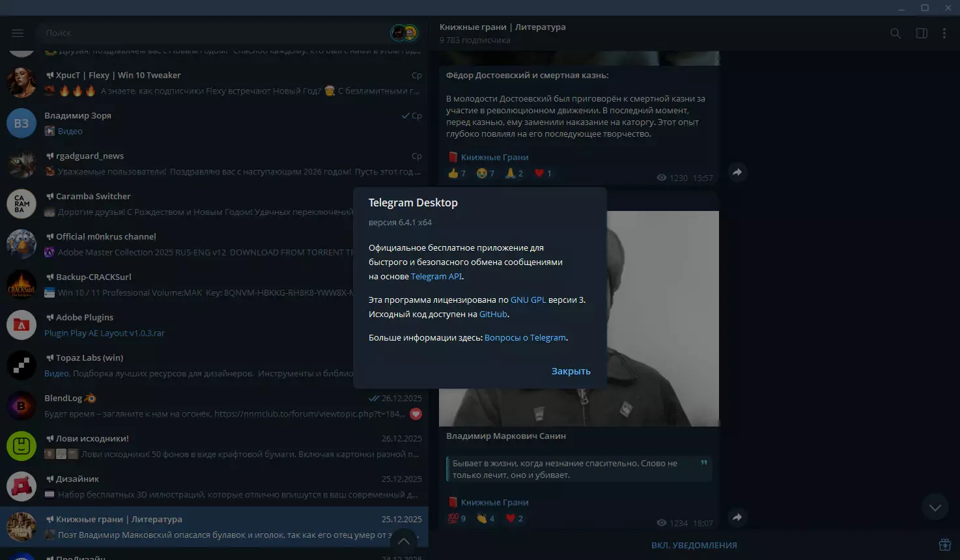This screenshot has height=560, width=960.
Task: Open the channel three-dot options menu
Action: click(944, 33)
